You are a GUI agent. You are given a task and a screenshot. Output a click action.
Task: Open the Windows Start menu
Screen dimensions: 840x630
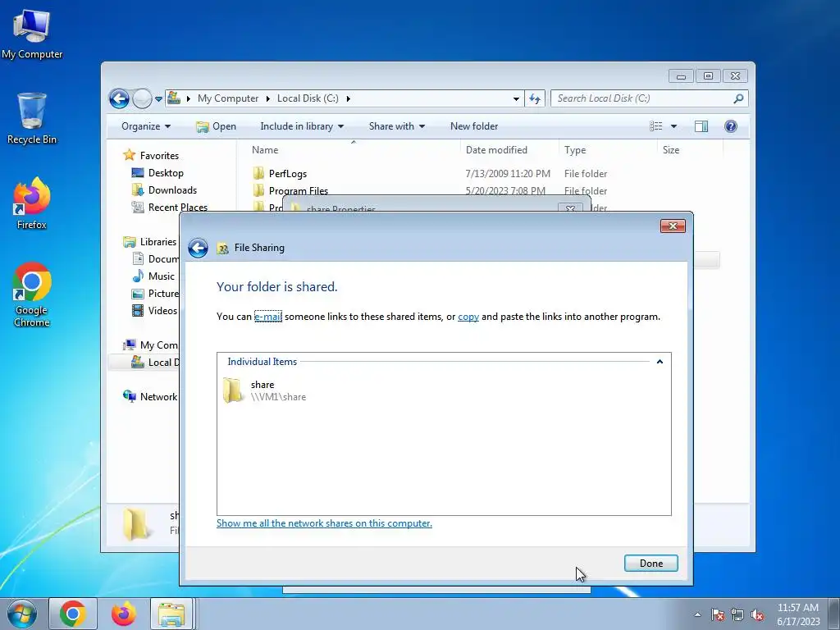22,614
